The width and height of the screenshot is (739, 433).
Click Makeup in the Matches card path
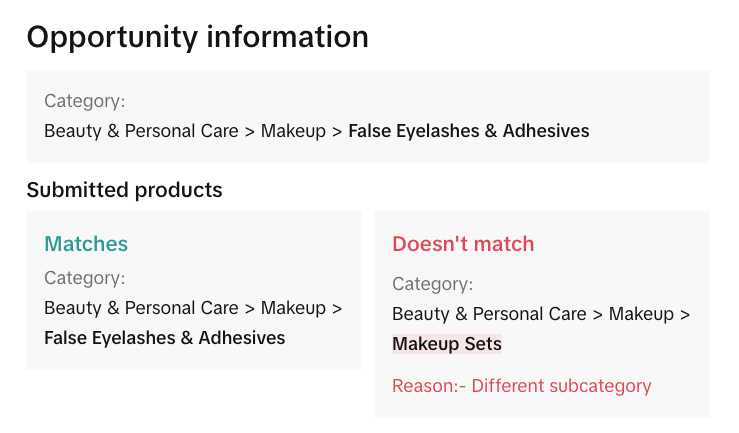[x=293, y=308]
